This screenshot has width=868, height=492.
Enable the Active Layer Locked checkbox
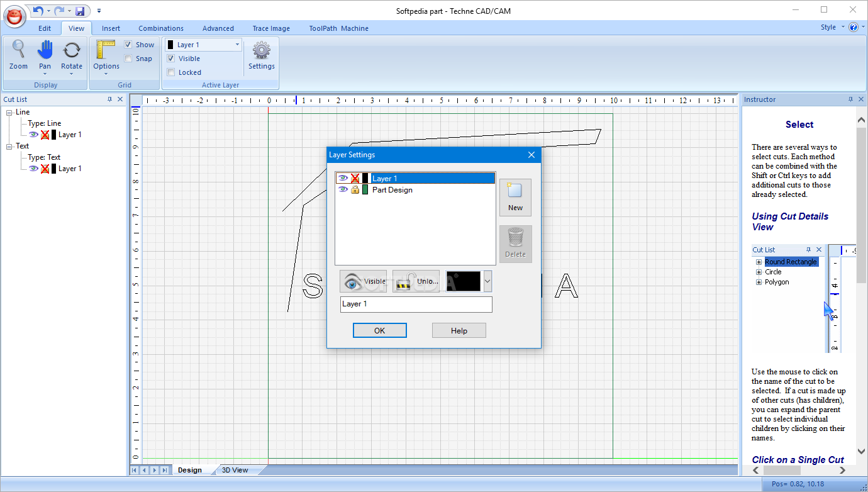(170, 72)
